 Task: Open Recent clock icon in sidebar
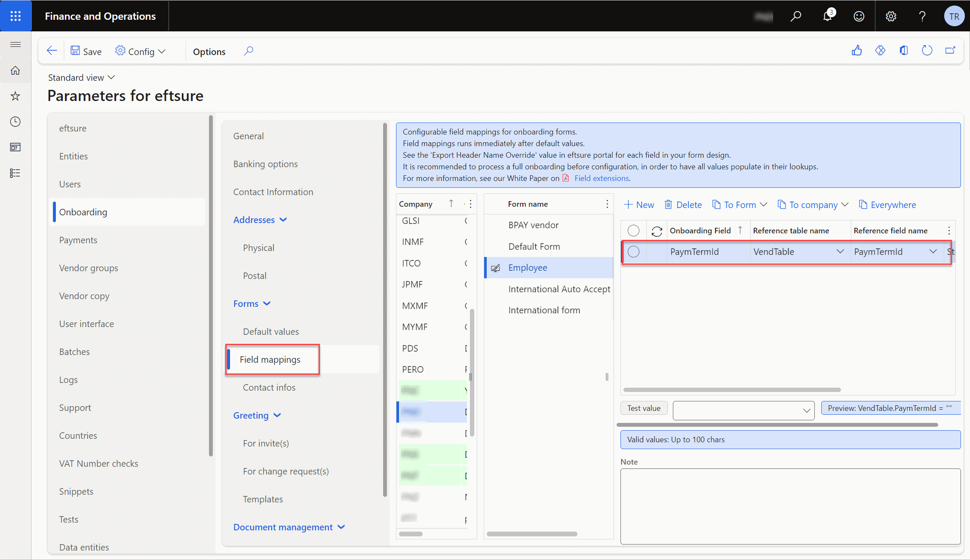(x=15, y=122)
